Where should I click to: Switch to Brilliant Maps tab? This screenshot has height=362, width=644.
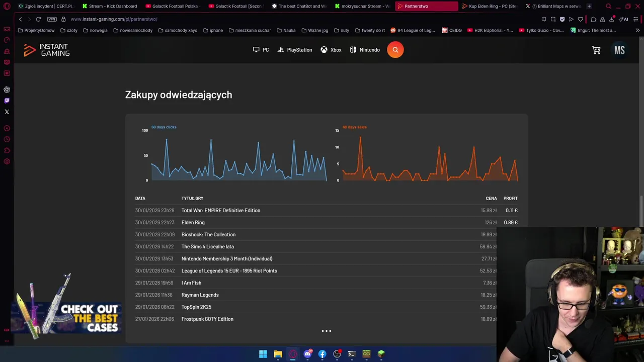[x=553, y=6]
